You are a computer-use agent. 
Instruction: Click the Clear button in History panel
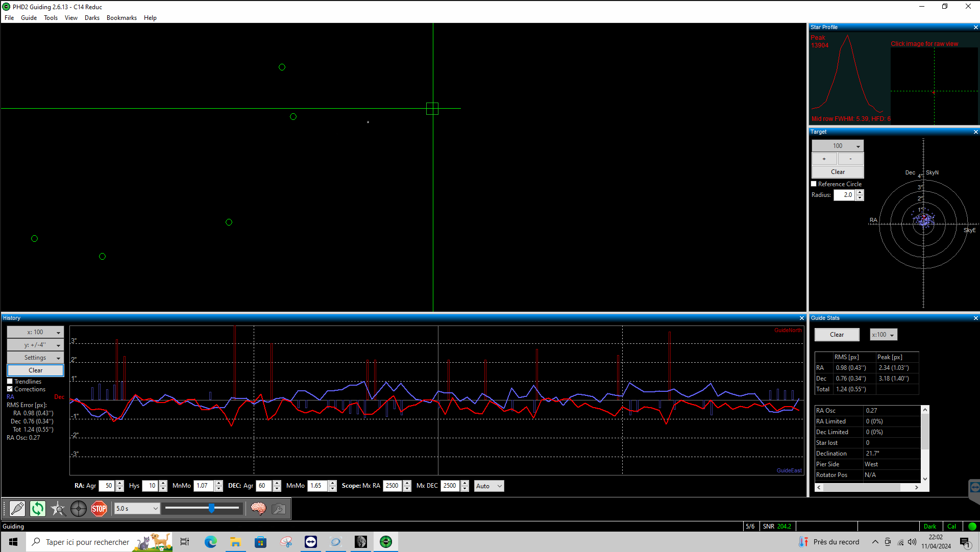click(35, 370)
